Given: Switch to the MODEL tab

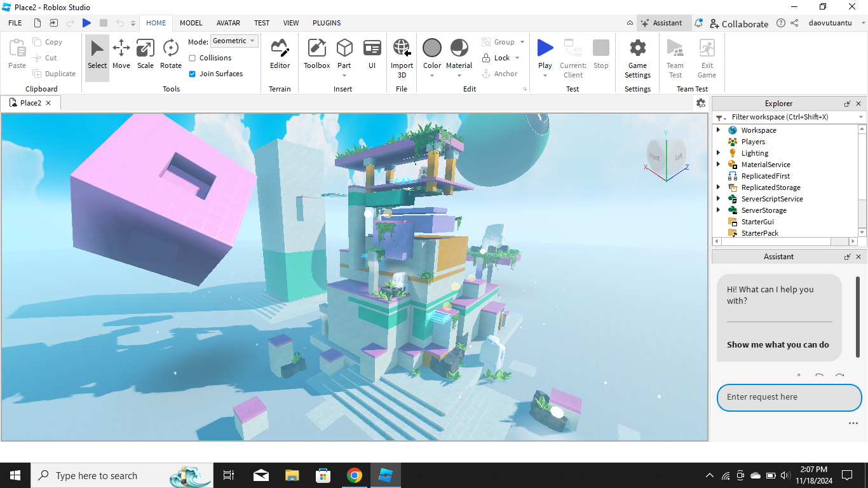Looking at the screenshot, I should pyautogui.click(x=191, y=23).
